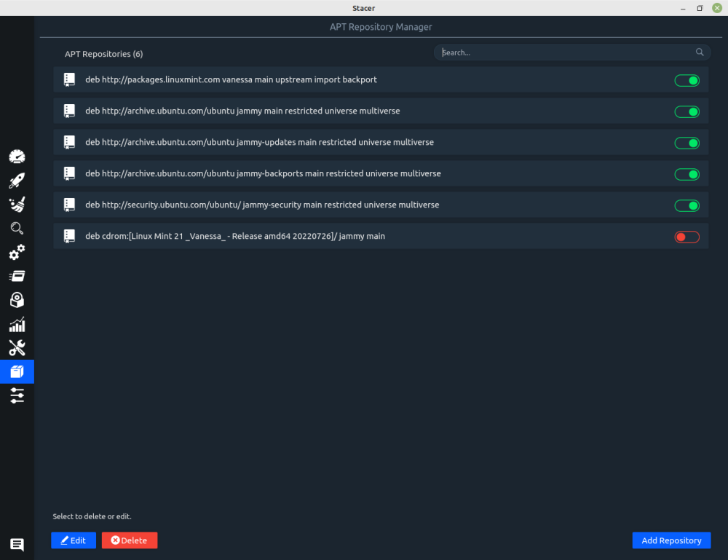Click the APT Repository Manager title

pyautogui.click(x=381, y=27)
